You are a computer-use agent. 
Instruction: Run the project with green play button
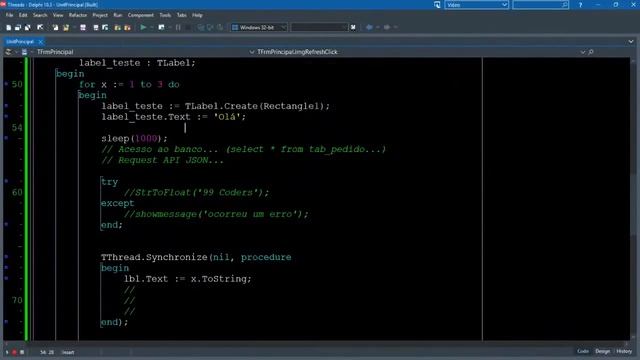(x=143, y=27)
